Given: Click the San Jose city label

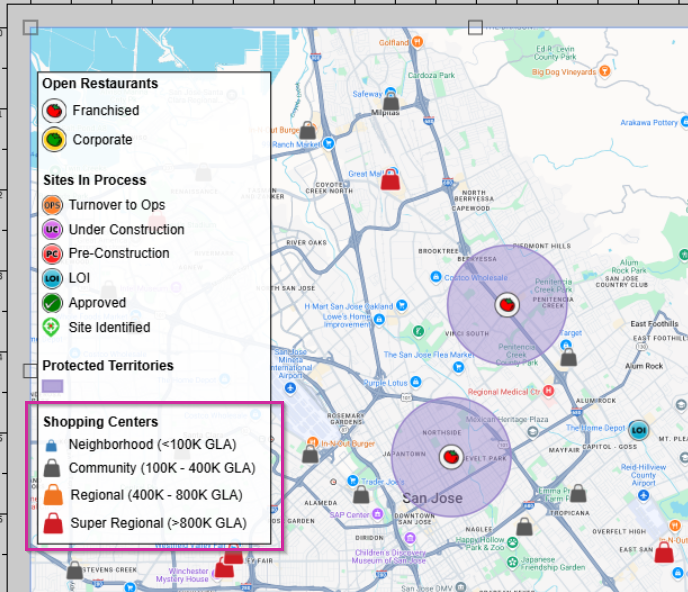Looking at the screenshot, I should click(431, 497).
